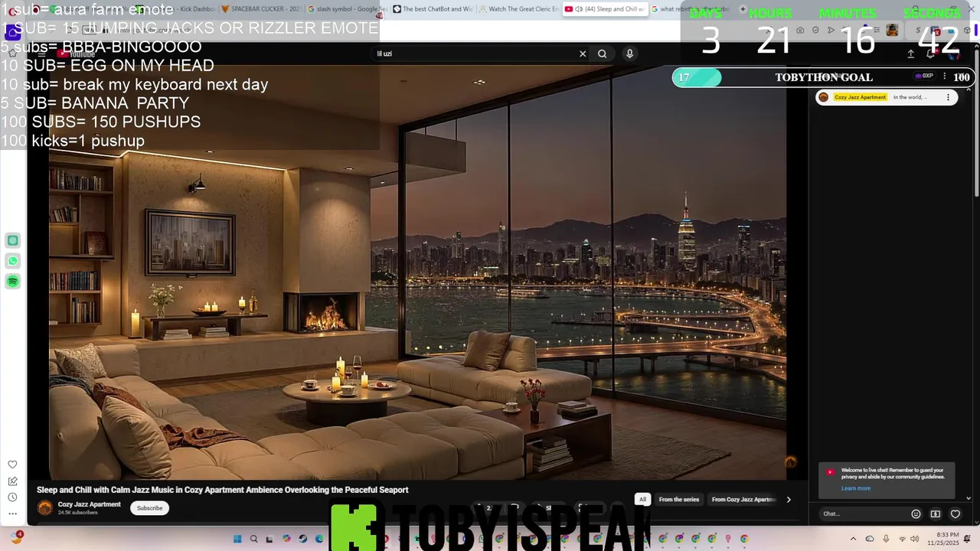Switch to 'The best ChatBot' tab
Screen dimensions: 980x551
pos(433,9)
